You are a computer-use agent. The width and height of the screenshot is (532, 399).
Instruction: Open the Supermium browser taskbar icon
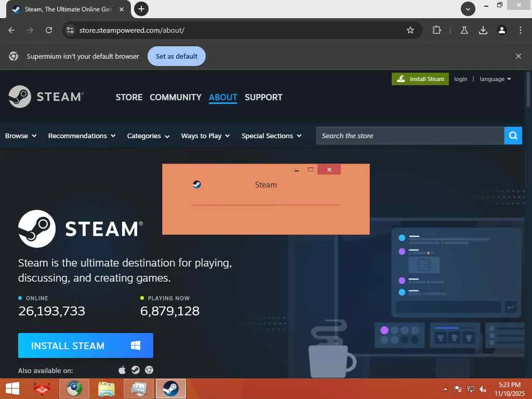pyautogui.click(x=74, y=389)
